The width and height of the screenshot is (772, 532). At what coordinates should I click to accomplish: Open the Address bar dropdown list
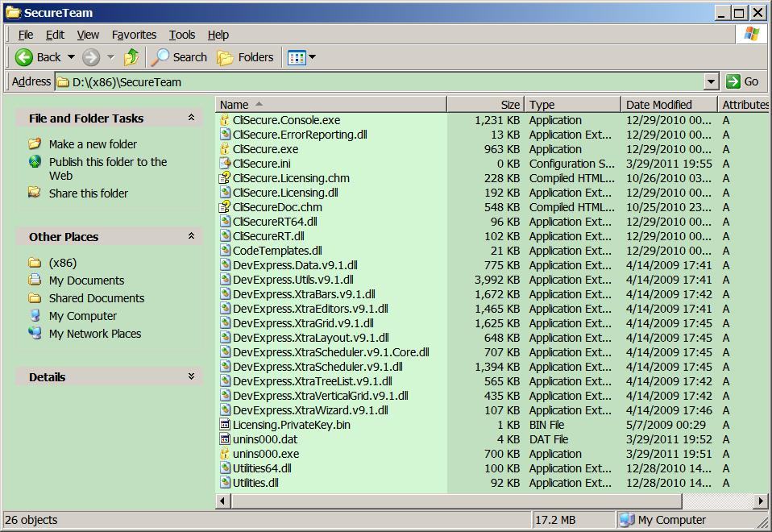711,81
